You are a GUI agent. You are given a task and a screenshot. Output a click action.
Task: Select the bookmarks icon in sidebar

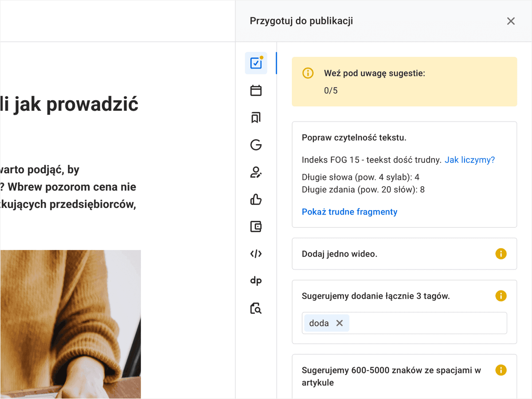point(256,117)
